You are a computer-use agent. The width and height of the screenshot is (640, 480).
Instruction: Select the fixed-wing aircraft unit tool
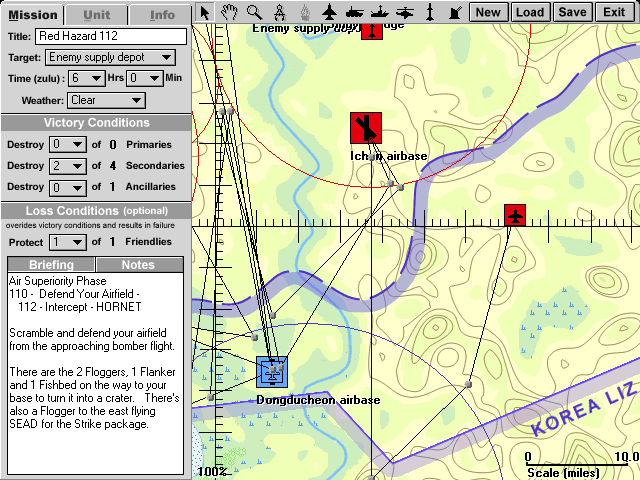[329, 12]
